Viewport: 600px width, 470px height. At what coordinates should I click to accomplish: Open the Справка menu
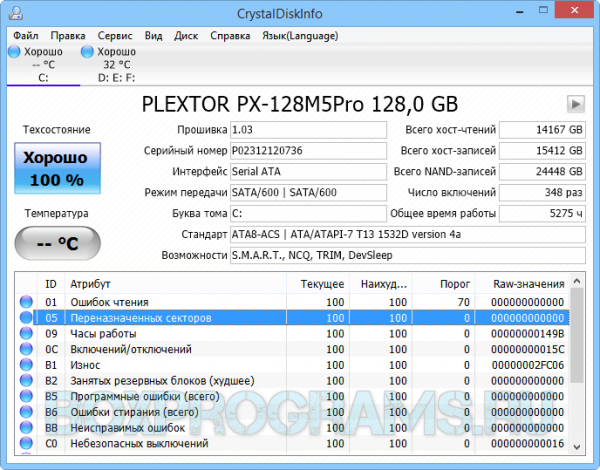[x=230, y=36]
